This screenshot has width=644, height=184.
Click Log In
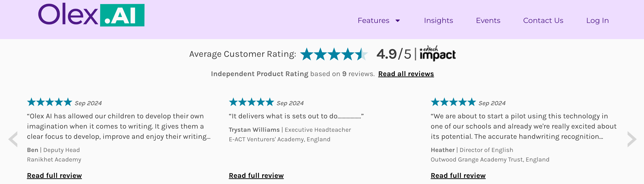pyautogui.click(x=597, y=20)
